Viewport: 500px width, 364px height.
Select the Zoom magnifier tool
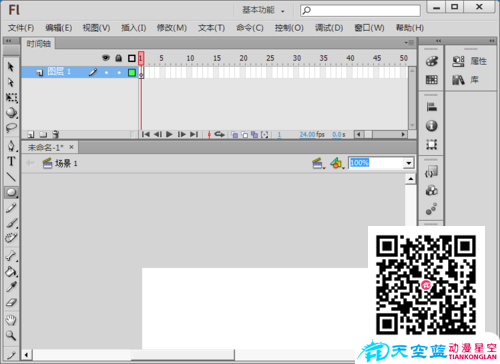tap(11, 335)
